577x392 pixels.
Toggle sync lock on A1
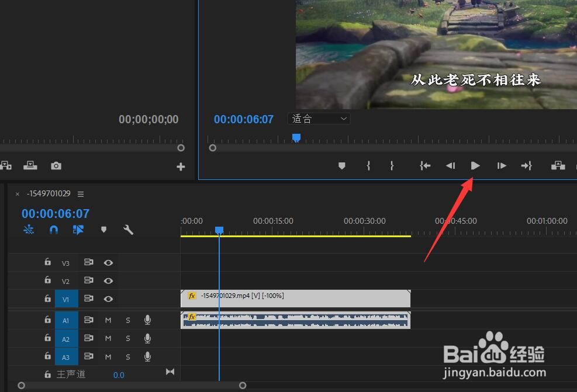(x=89, y=320)
